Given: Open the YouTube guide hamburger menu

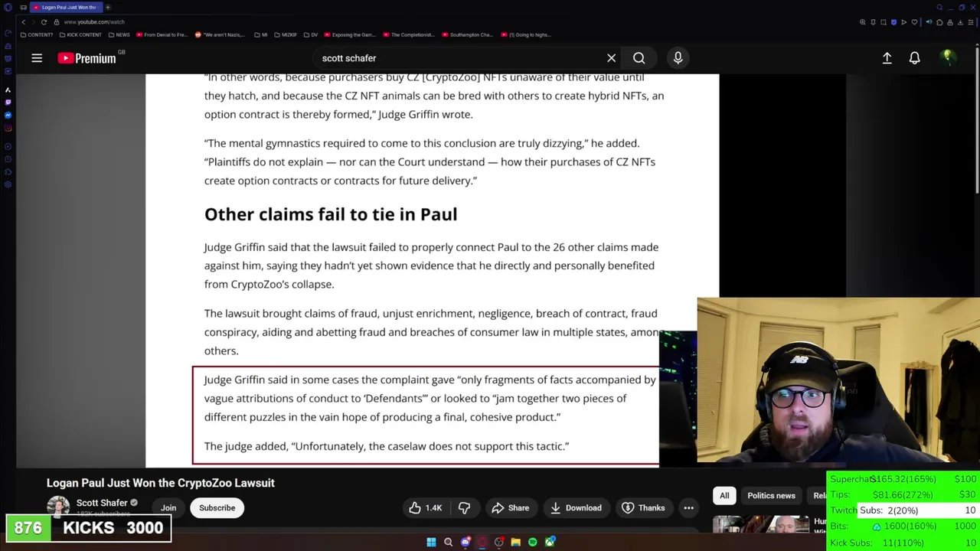Looking at the screenshot, I should tap(37, 58).
